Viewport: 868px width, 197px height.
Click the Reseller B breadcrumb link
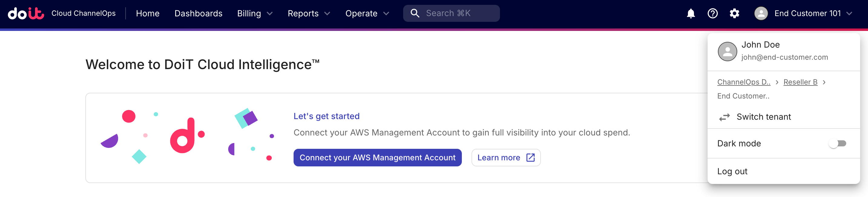point(800,82)
